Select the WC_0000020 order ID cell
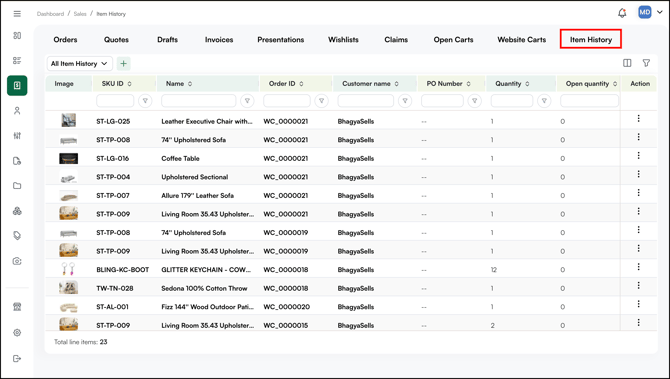 [287, 307]
